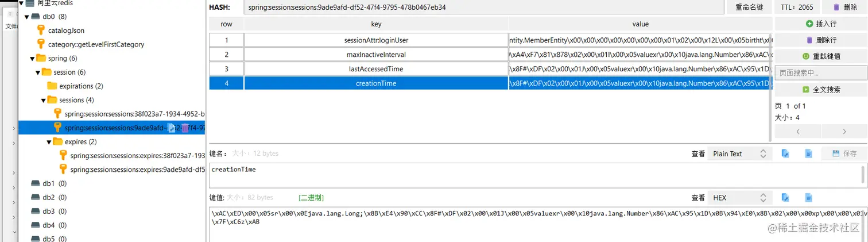The width and height of the screenshot is (868, 242).
Task: Click 删除行 to delete the row
Action: click(x=821, y=40)
